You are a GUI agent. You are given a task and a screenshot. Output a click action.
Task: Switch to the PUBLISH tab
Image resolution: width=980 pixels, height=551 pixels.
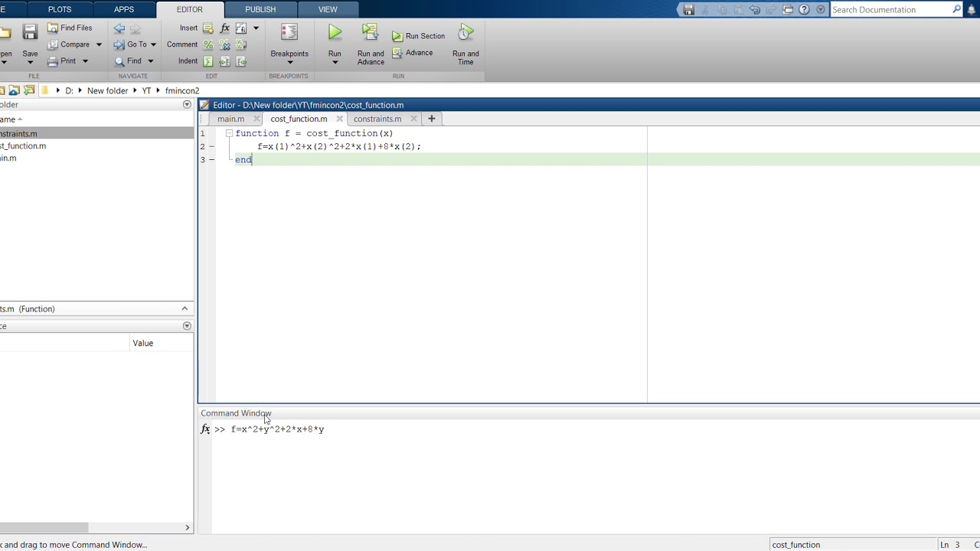260,9
